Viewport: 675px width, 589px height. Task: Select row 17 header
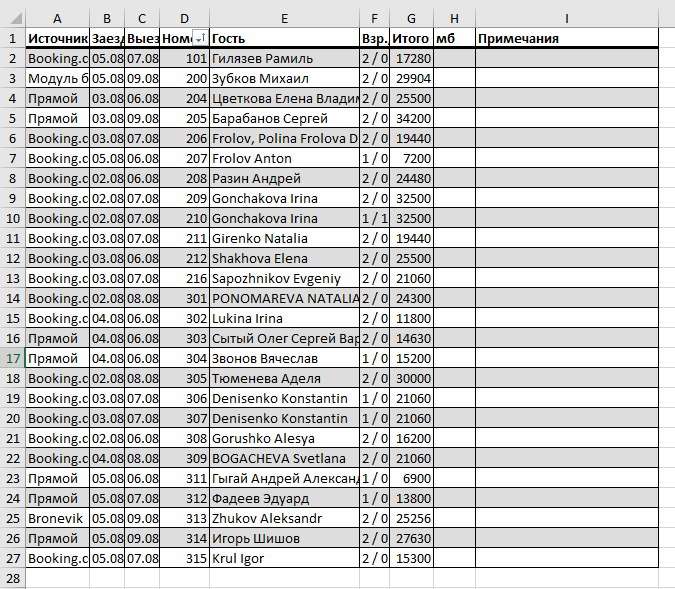(12, 358)
